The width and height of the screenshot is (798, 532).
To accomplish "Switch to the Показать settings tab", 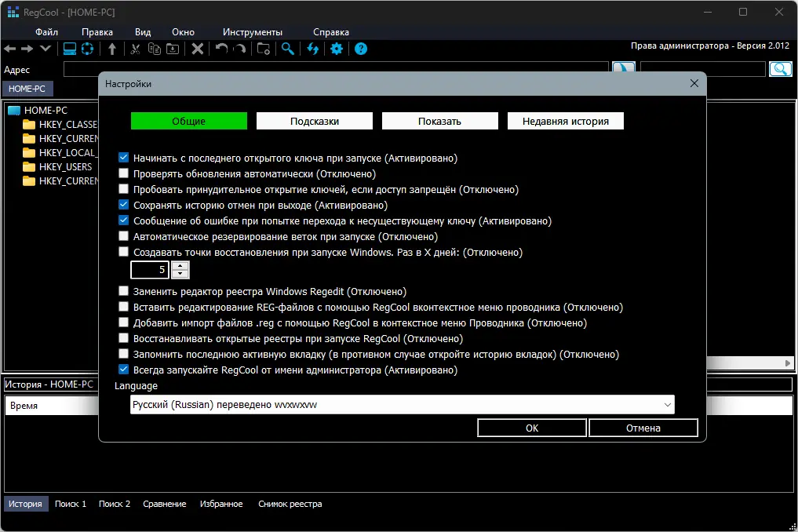I will point(439,121).
